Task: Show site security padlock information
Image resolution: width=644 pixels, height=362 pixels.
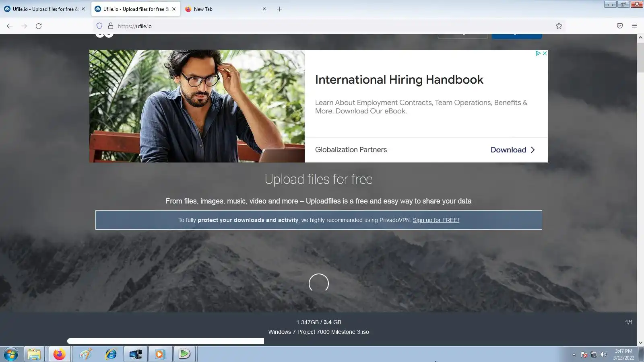Action: pos(111,26)
